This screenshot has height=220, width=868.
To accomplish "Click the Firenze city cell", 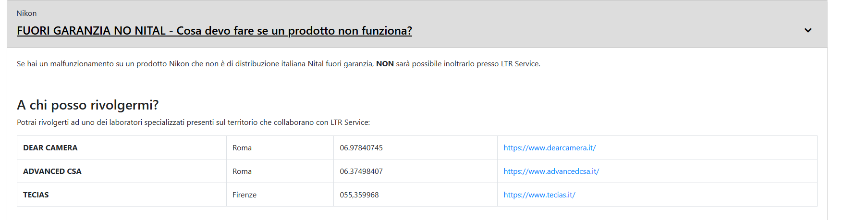I will coord(245,195).
